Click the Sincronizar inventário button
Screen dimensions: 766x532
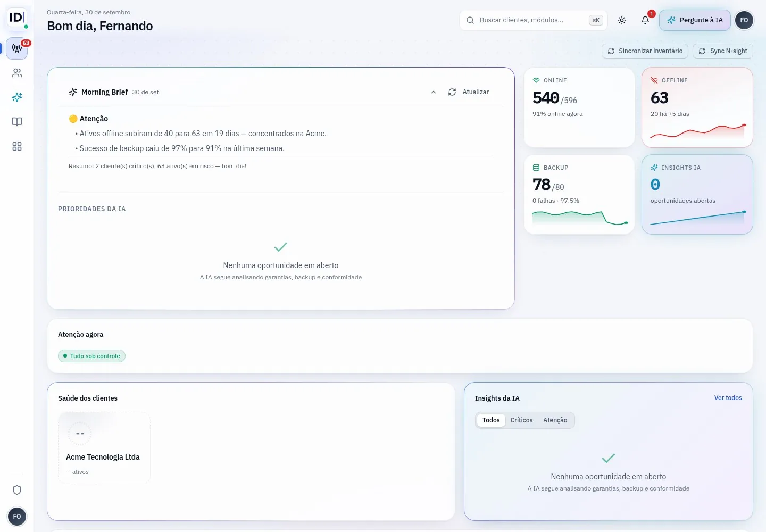tap(645, 51)
